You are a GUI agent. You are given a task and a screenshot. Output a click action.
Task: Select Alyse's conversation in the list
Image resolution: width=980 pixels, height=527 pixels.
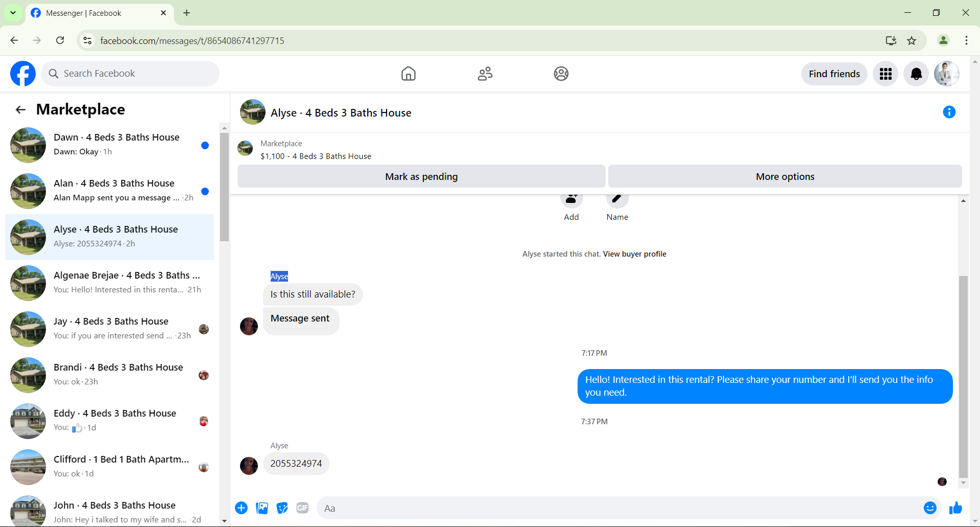click(109, 237)
